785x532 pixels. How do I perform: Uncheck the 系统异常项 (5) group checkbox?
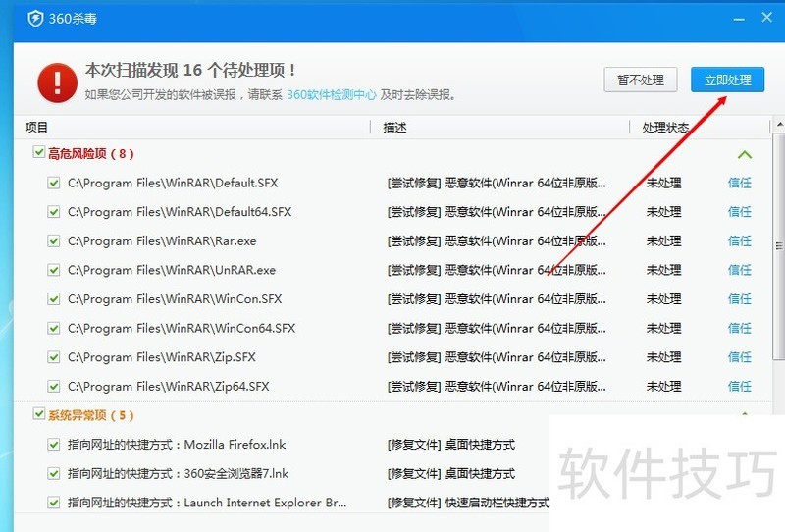38,413
